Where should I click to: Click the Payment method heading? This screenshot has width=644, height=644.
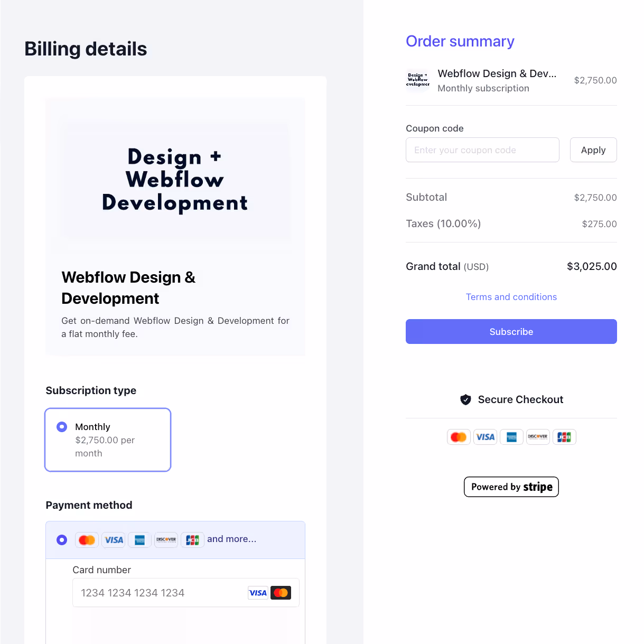(89, 505)
